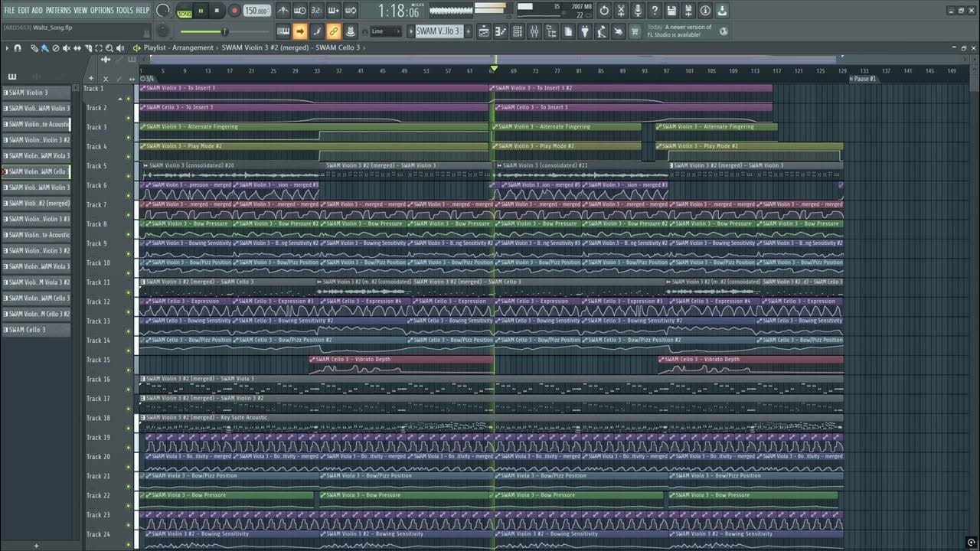Click the metronome icon in the top toolbar

(x=283, y=11)
